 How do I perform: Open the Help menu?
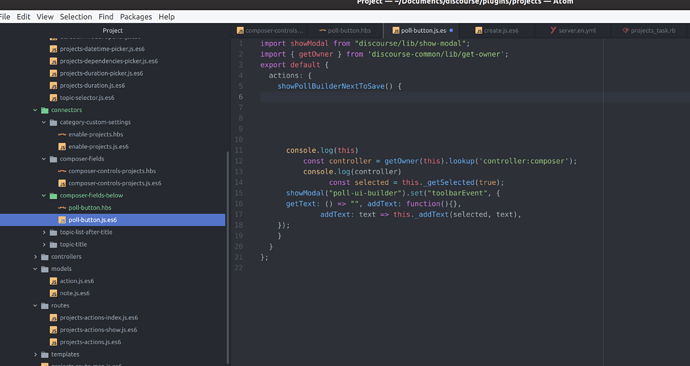(x=166, y=17)
